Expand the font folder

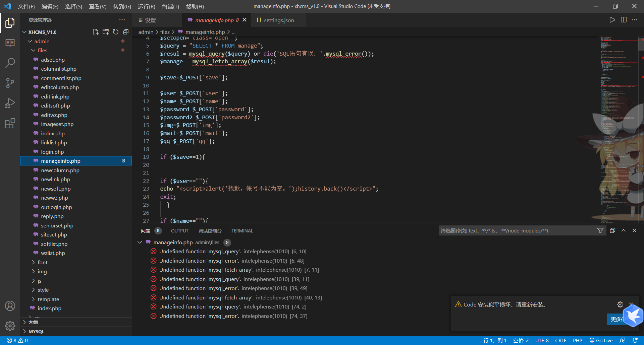33,262
